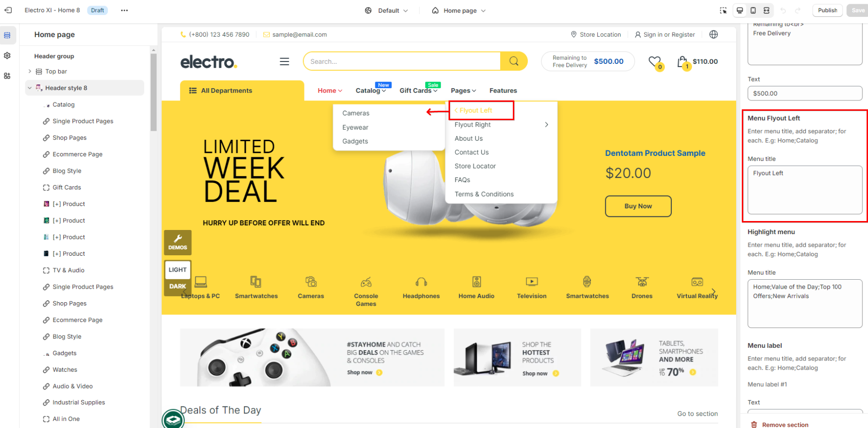Click Remove section link
868x428 pixels.
point(785,425)
